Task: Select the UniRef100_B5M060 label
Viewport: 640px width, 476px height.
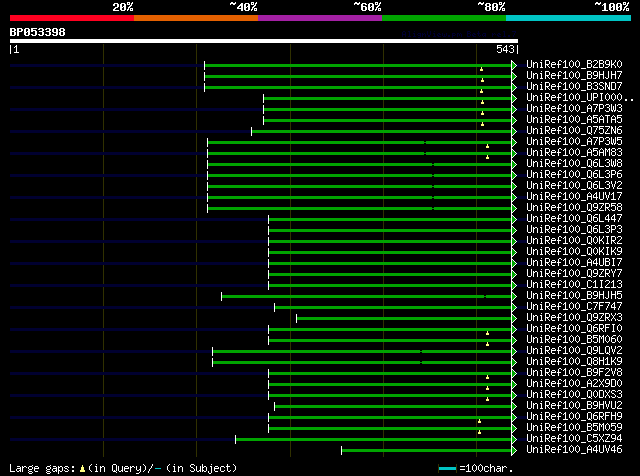Action: tap(574, 340)
